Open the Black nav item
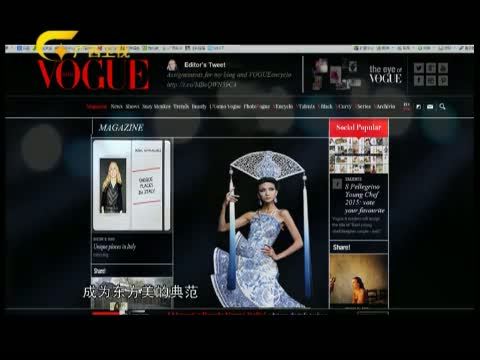Image resolution: width=480 pixels, height=360 pixels. 326,107
